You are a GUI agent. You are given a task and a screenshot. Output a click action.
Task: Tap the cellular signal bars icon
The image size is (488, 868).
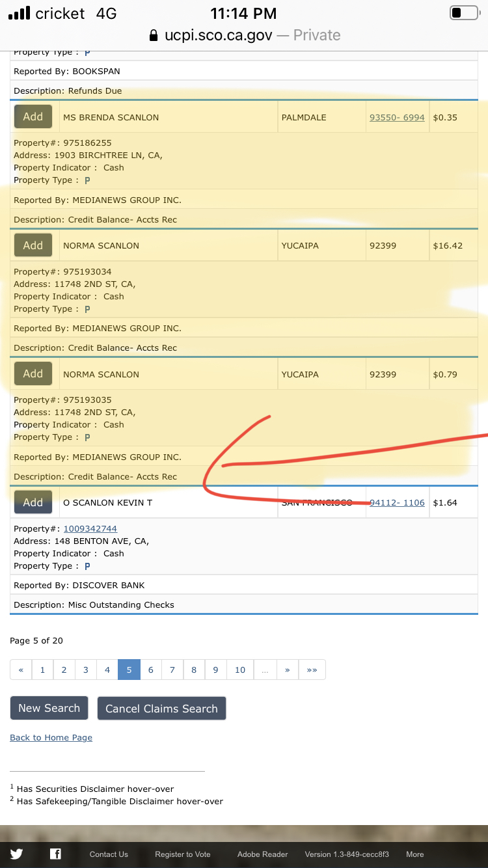pyautogui.click(x=20, y=13)
